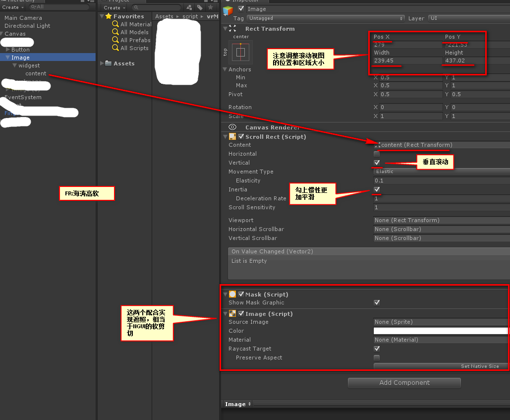Image resolution: width=510 pixels, height=420 pixels.
Task: Disable the Mask component checkbox
Action: tap(241, 295)
